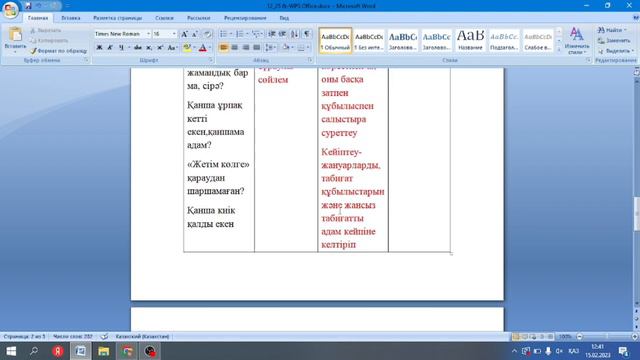
Task: Toggle superscript formatting
Action: pos(160,48)
